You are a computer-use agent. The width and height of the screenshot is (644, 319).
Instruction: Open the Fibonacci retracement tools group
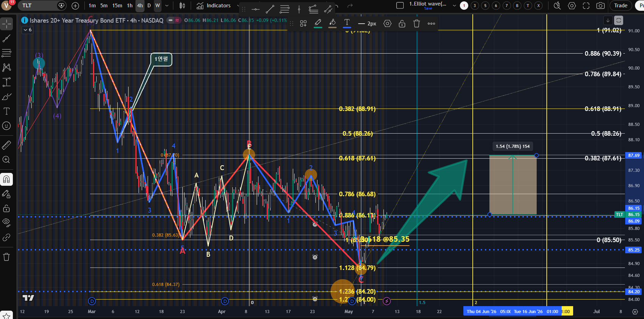tap(7, 53)
